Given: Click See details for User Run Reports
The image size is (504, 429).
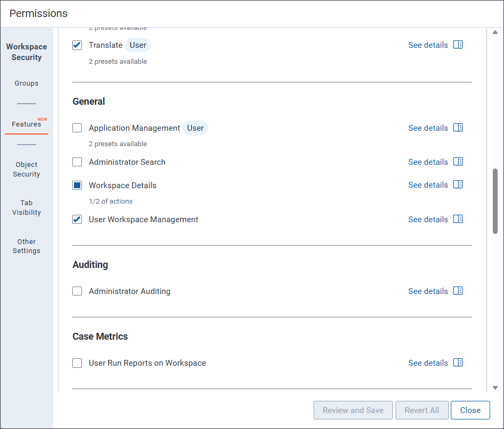Looking at the screenshot, I should [428, 363].
